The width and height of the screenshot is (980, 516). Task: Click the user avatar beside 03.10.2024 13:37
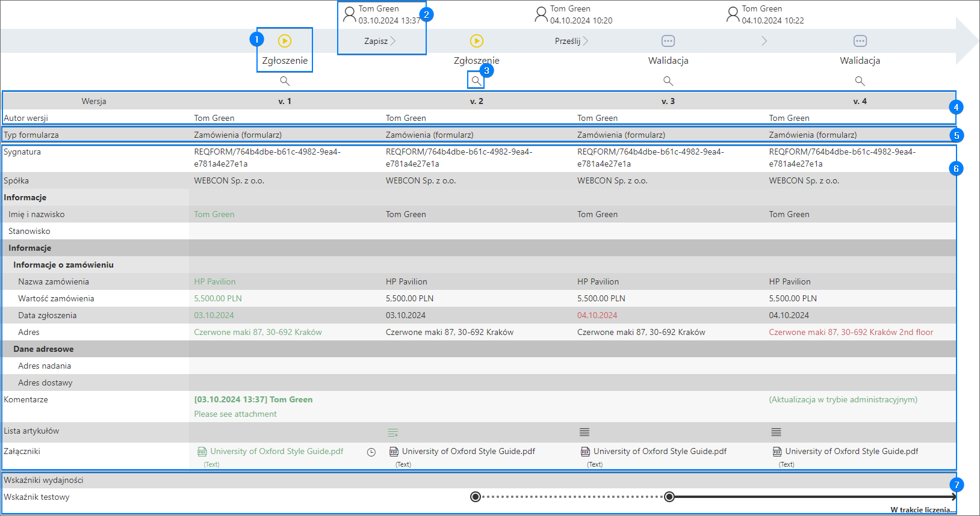click(x=349, y=14)
